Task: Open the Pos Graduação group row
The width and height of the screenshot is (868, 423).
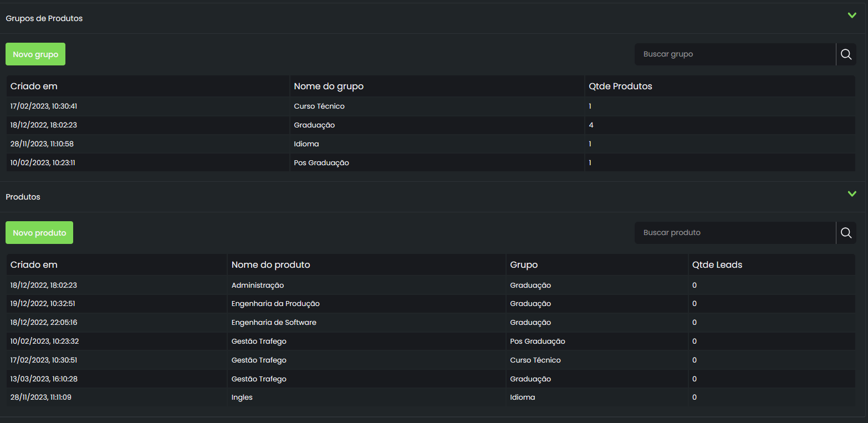Action: (431, 163)
